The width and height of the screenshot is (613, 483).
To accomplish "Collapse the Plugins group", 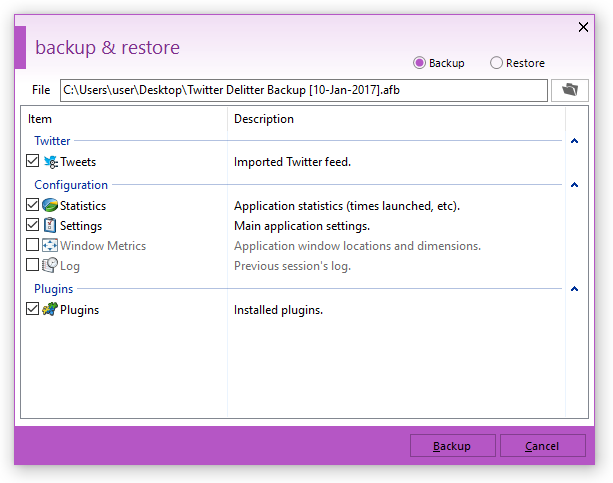I will [x=574, y=289].
